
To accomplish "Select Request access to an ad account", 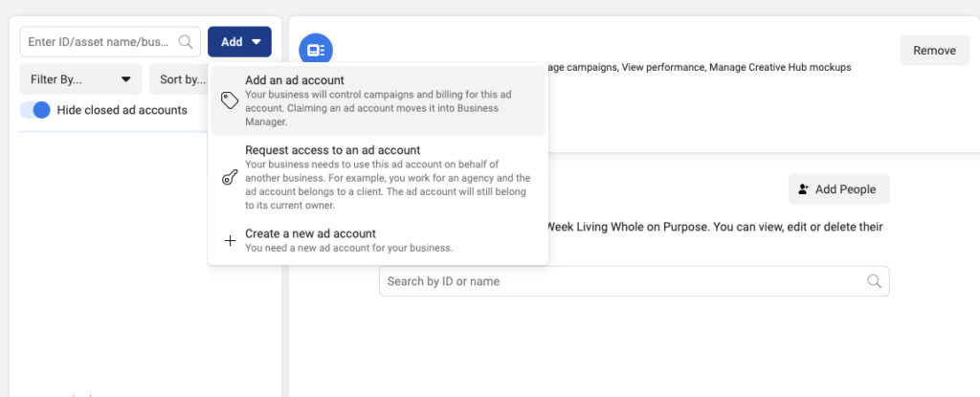I will (378, 178).
